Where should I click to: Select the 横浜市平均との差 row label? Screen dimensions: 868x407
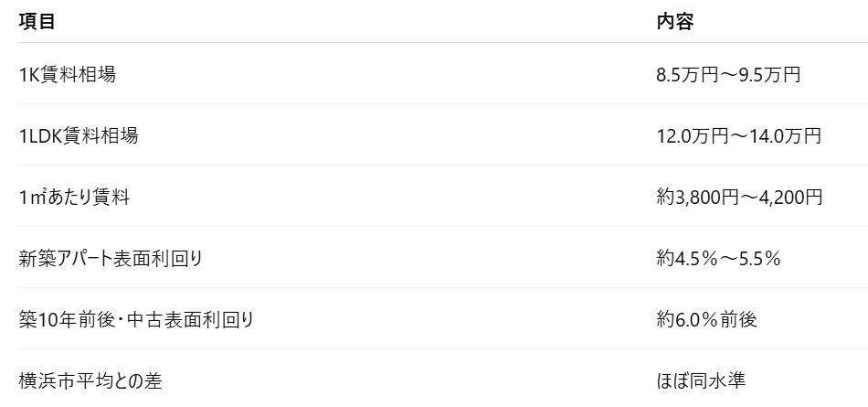pyautogui.click(x=83, y=380)
